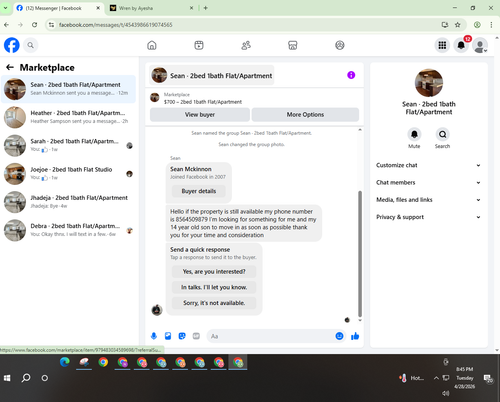
Task: Choose a GIF icon
Action: click(x=196, y=336)
